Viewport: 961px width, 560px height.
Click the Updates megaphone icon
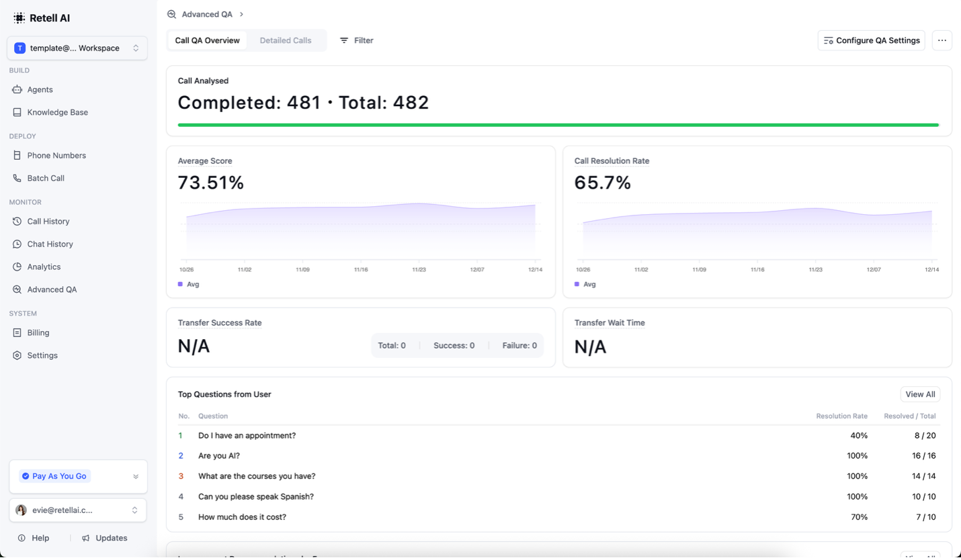click(85, 538)
